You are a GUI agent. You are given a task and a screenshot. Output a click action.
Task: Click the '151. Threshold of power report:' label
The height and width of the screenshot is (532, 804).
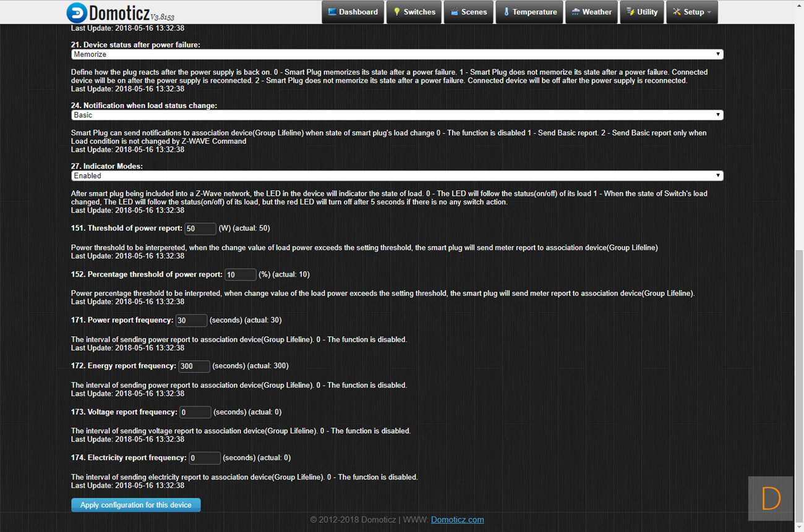click(127, 228)
